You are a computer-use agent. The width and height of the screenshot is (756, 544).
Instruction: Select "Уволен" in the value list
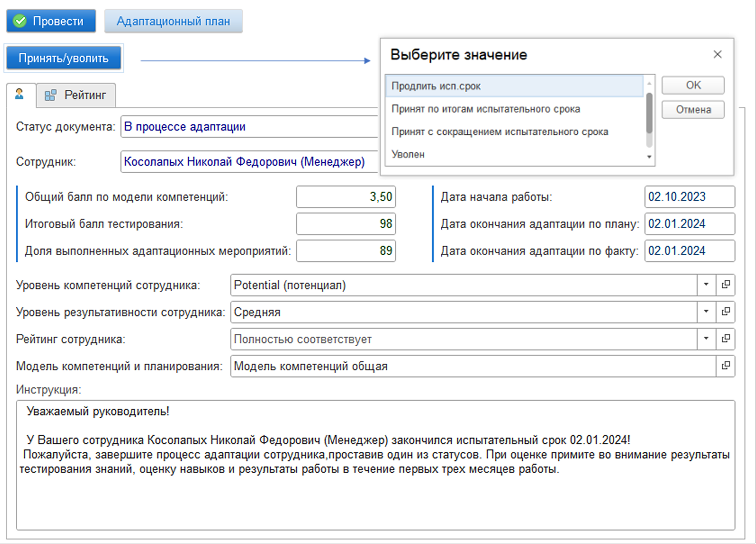[514, 154]
